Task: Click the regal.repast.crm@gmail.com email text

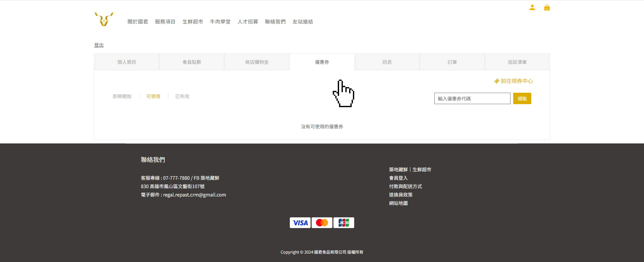Action: (195, 195)
